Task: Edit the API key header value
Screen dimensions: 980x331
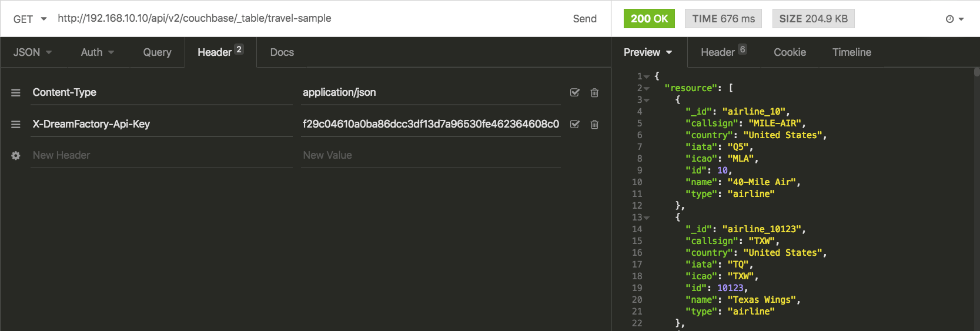Action: pyautogui.click(x=431, y=124)
